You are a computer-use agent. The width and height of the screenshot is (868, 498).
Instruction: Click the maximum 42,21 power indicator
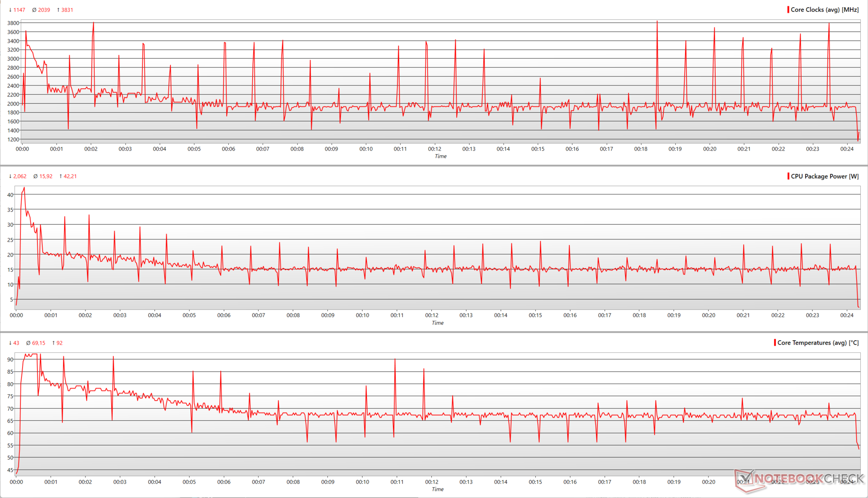[x=68, y=176]
